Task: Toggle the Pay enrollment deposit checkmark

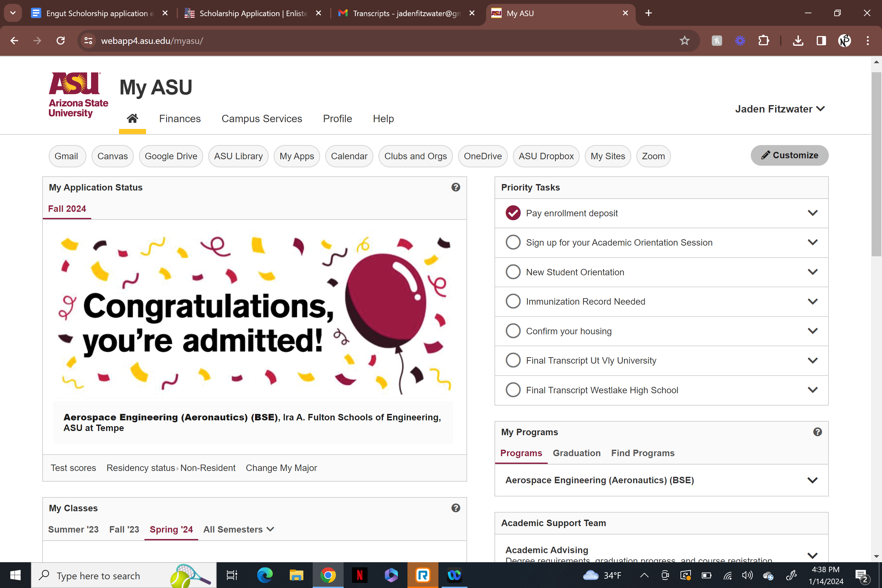Action: tap(513, 213)
